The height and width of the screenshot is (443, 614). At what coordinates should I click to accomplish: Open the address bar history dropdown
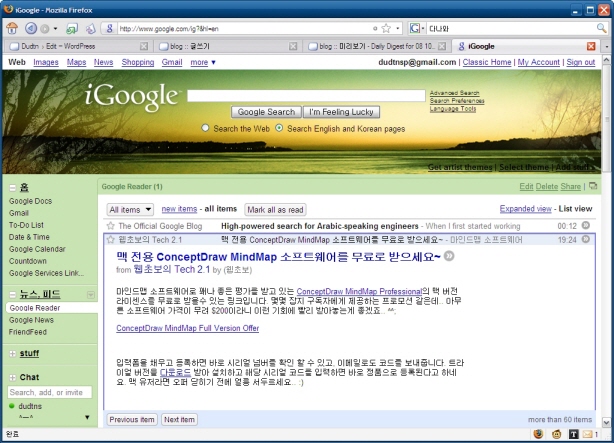click(398, 28)
